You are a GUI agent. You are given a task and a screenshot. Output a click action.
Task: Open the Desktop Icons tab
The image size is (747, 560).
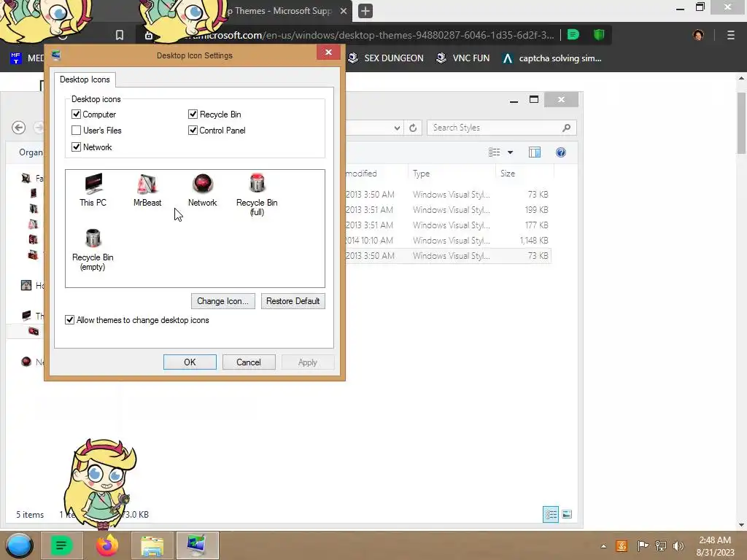[x=85, y=79]
